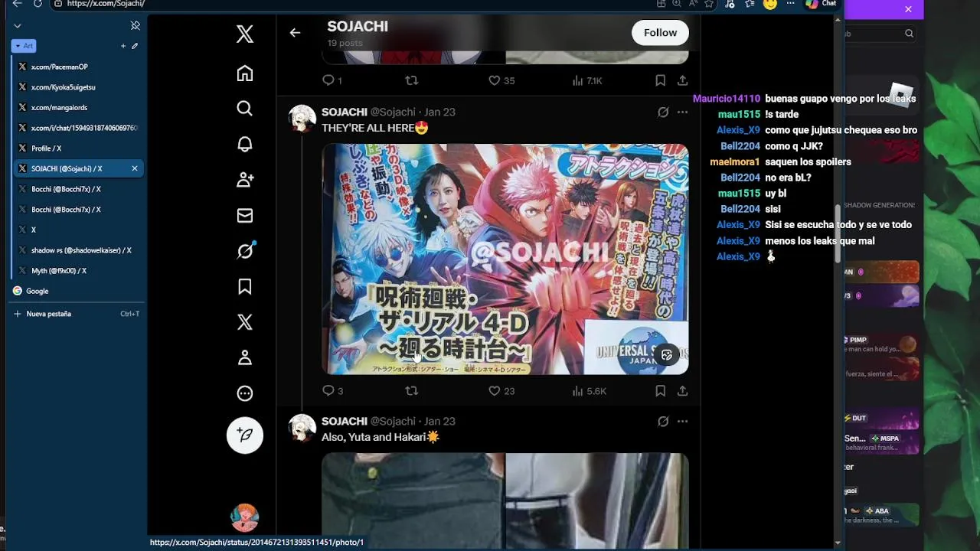Open X Messages envelope

pyautogui.click(x=245, y=216)
